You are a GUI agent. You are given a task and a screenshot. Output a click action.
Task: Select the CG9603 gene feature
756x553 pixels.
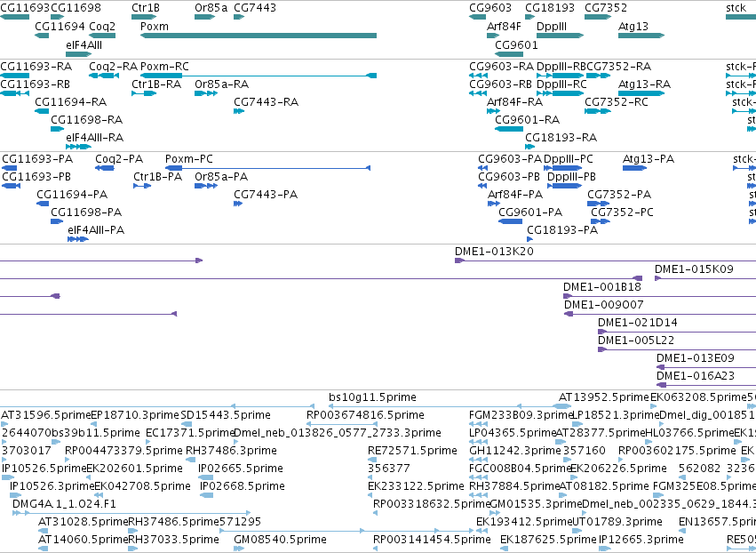477,17
